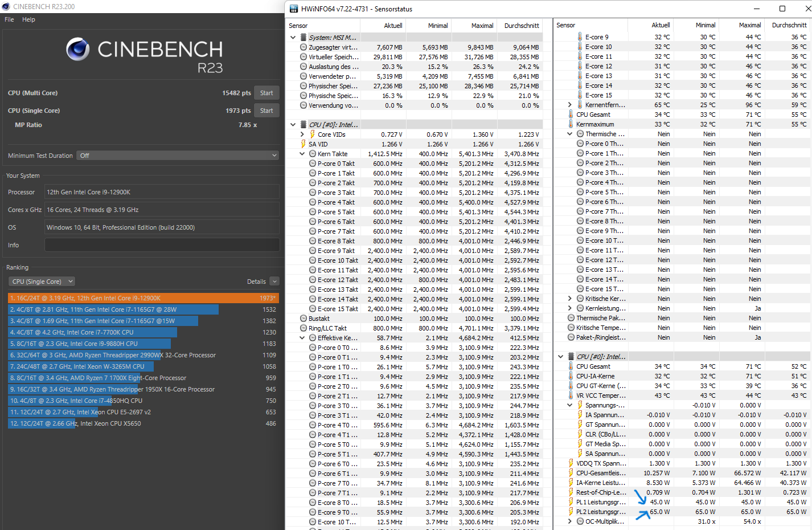
Task: Select the Paket-/Ringleist... row
Action: click(682, 337)
